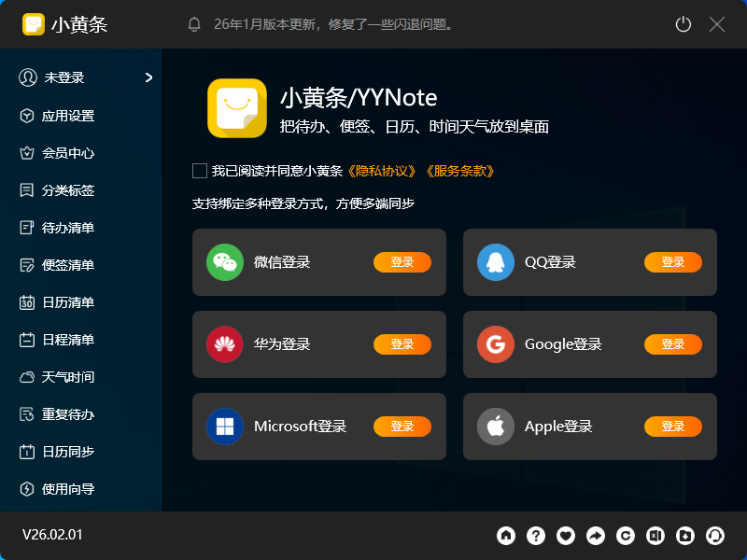747x560 pixels.
Task: Check for updates with the refresh icon
Action: pyautogui.click(x=626, y=536)
